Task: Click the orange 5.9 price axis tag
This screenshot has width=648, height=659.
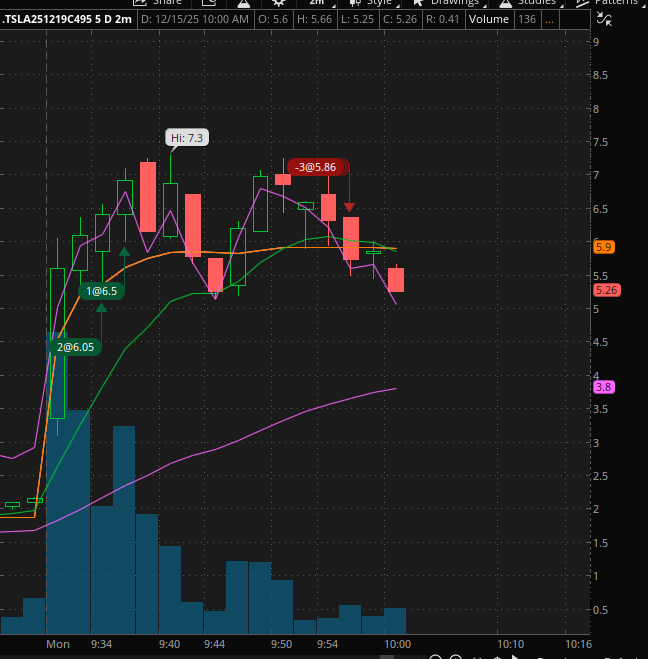Action: [604, 247]
